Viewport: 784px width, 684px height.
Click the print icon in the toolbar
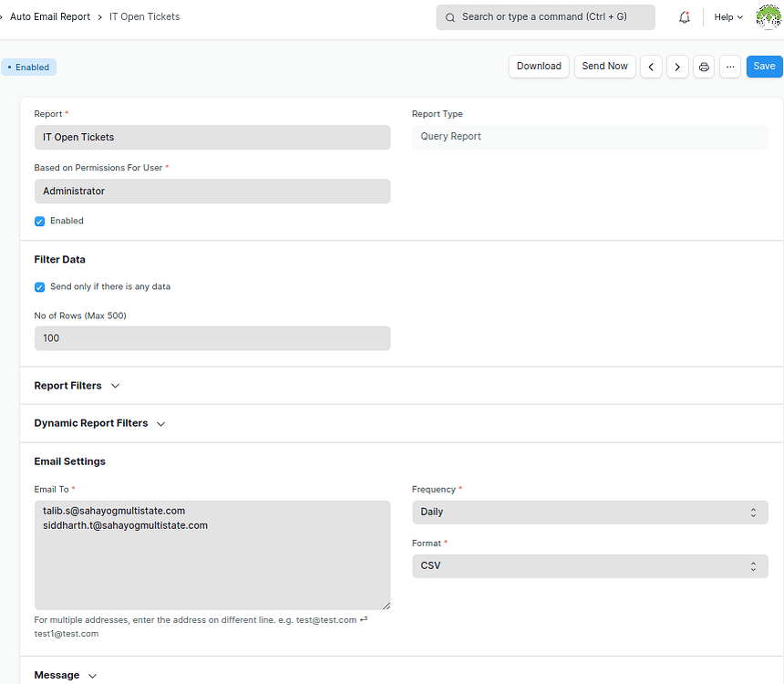tap(703, 67)
